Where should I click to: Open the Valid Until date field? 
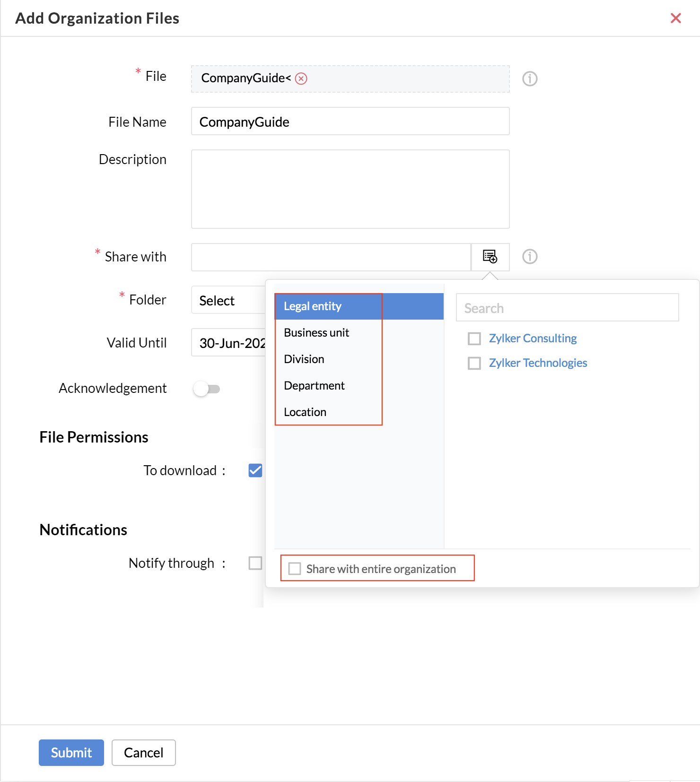point(228,343)
